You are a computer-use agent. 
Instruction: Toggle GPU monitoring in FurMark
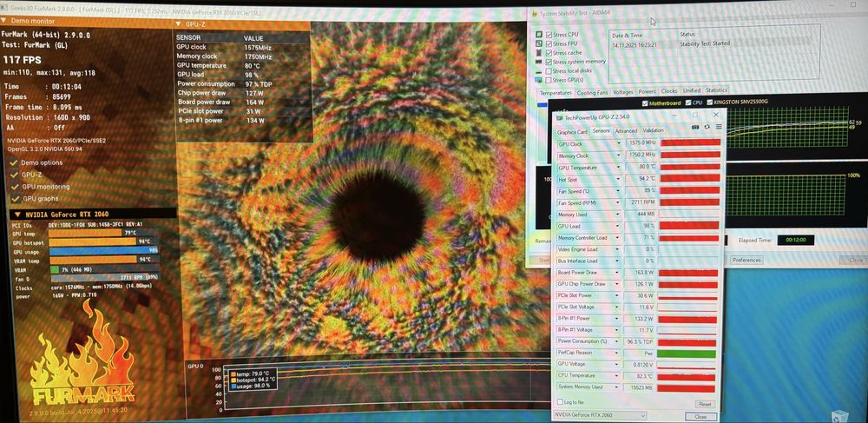(15, 187)
